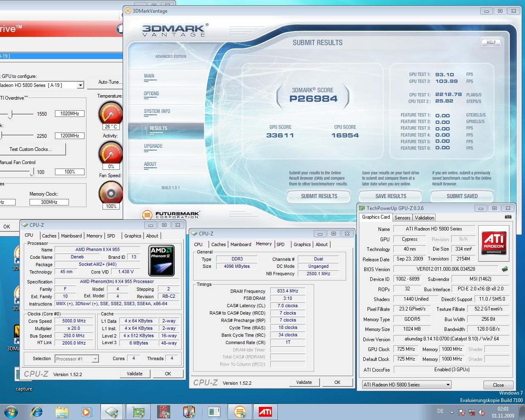The width and height of the screenshot is (525, 420).
Task: Launch Internet Explorer from the taskbar
Action: 37,411
